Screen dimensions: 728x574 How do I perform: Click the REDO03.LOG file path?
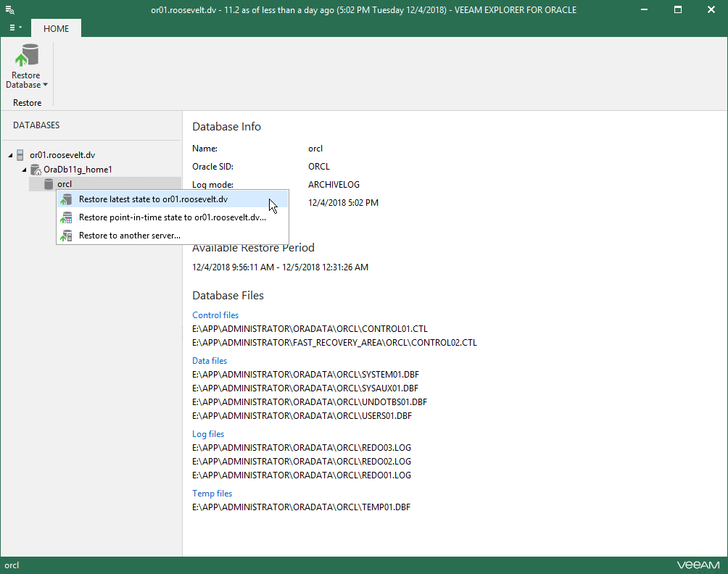(x=302, y=448)
